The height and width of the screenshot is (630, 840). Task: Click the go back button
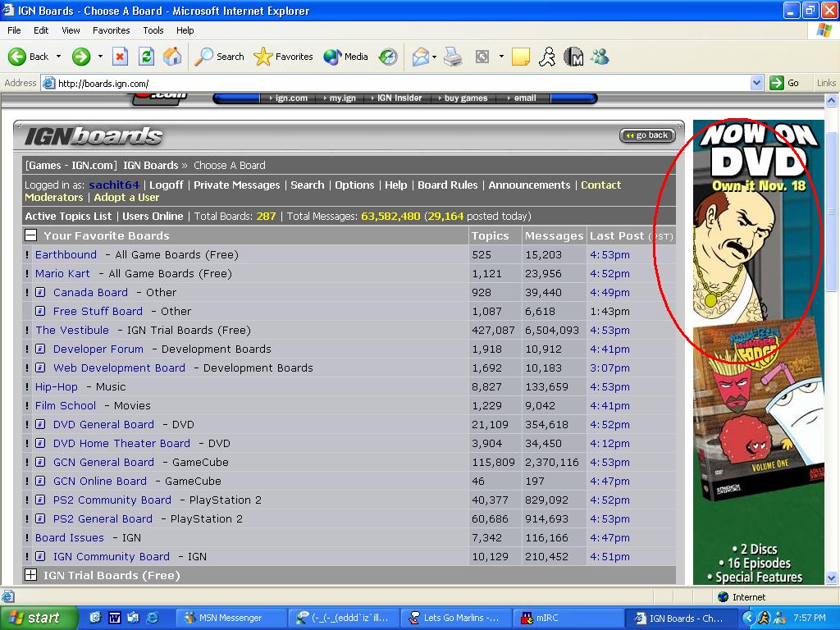(647, 135)
